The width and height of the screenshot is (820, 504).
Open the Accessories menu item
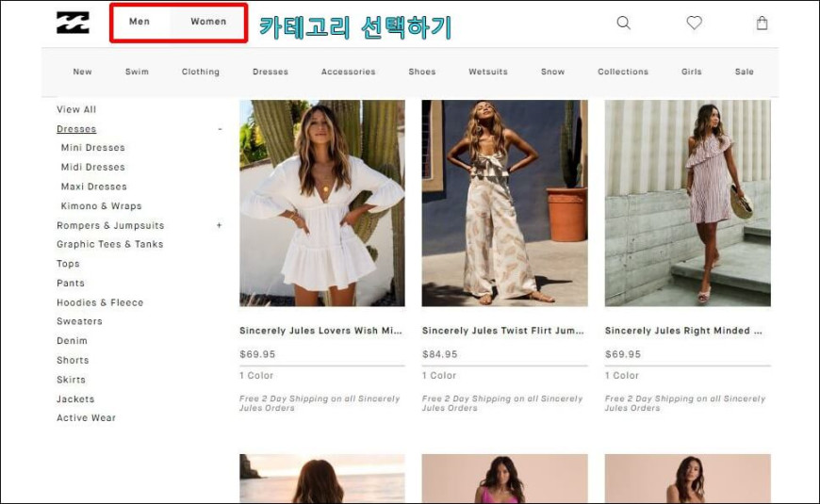tap(349, 72)
